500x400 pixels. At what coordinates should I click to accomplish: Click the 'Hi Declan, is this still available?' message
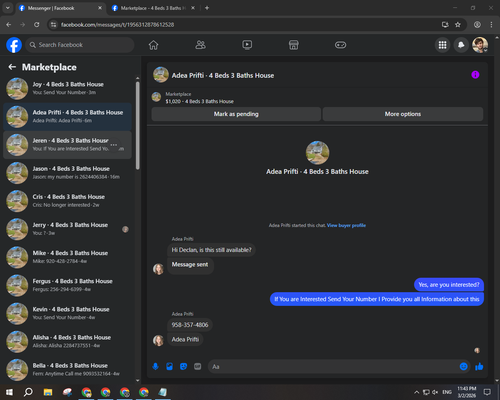[211, 250]
